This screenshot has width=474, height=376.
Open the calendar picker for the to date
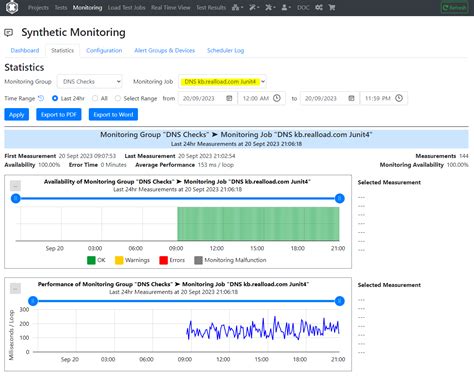click(x=351, y=98)
